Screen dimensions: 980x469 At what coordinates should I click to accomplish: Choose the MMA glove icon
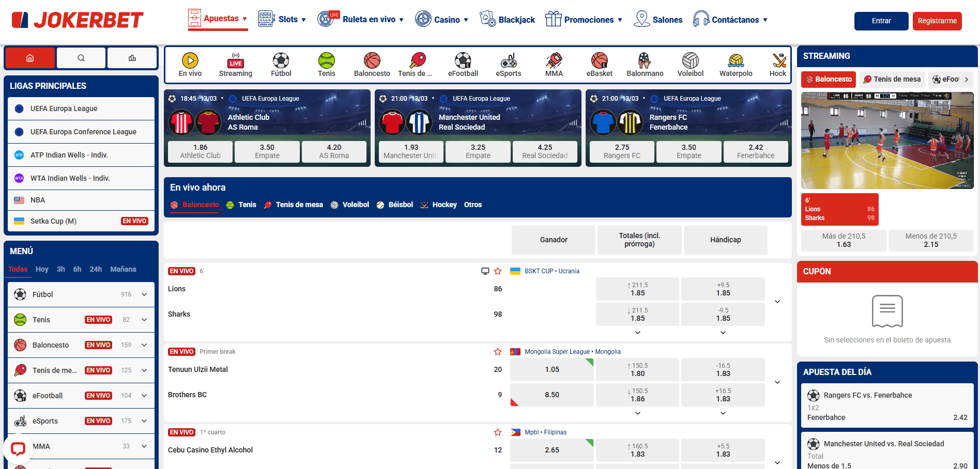click(x=554, y=60)
